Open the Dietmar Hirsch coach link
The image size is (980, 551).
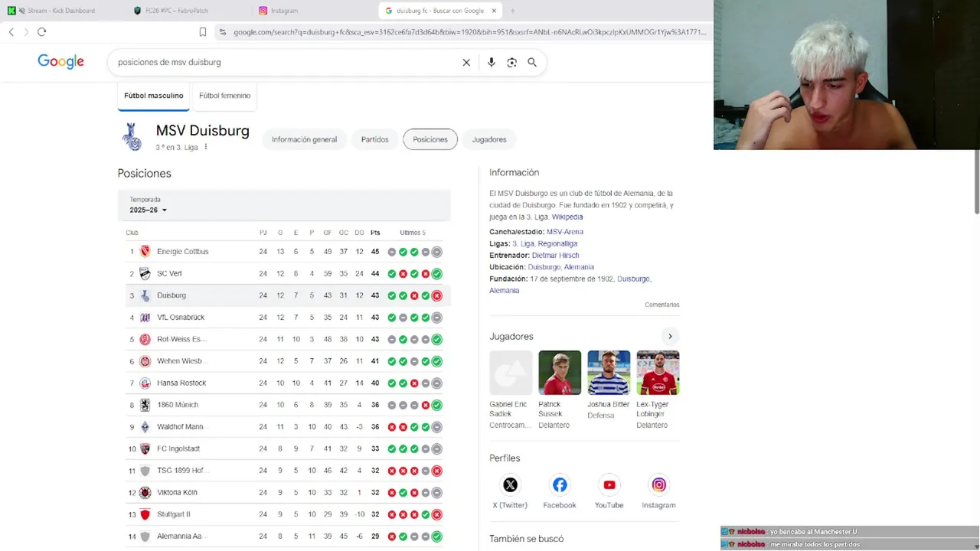click(555, 256)
